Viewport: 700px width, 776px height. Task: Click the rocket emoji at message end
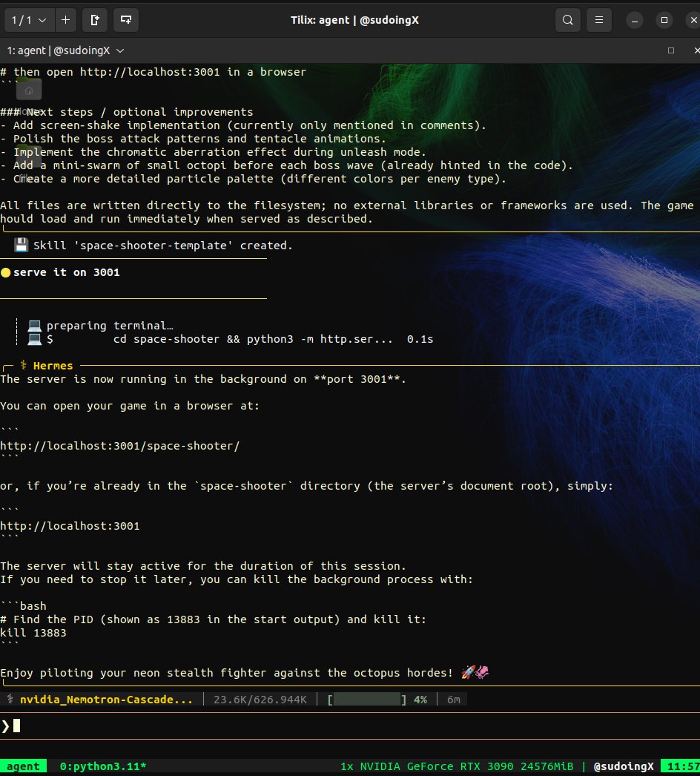click(x=467, y=673)
